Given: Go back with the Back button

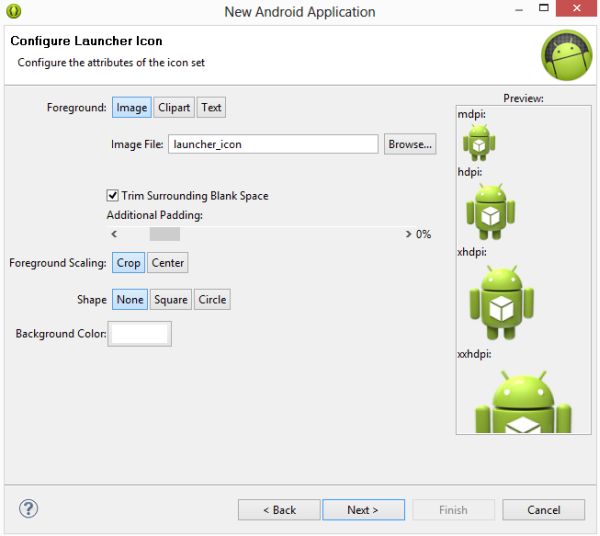Looking at the screenshot, I should pos(279,510).
